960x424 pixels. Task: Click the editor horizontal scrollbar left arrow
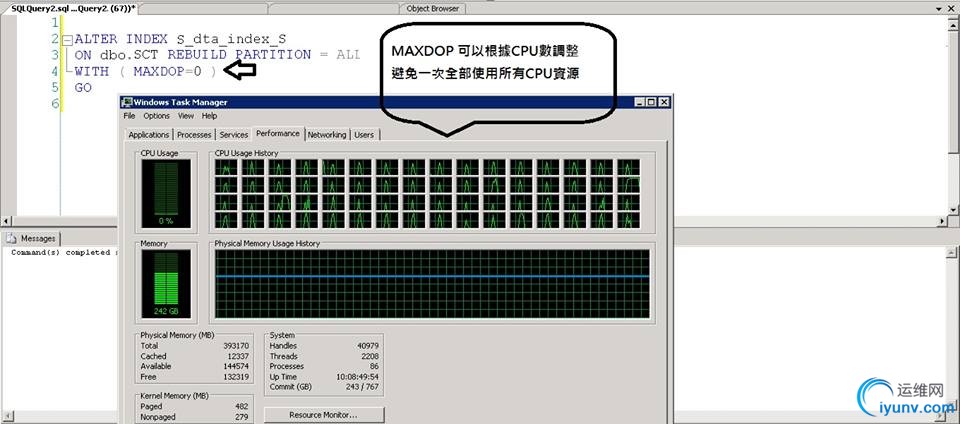click(x=6, y=220)
